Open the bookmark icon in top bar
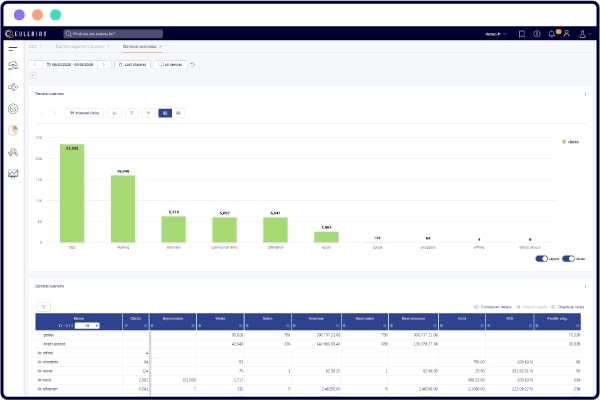 click(522, 34)
